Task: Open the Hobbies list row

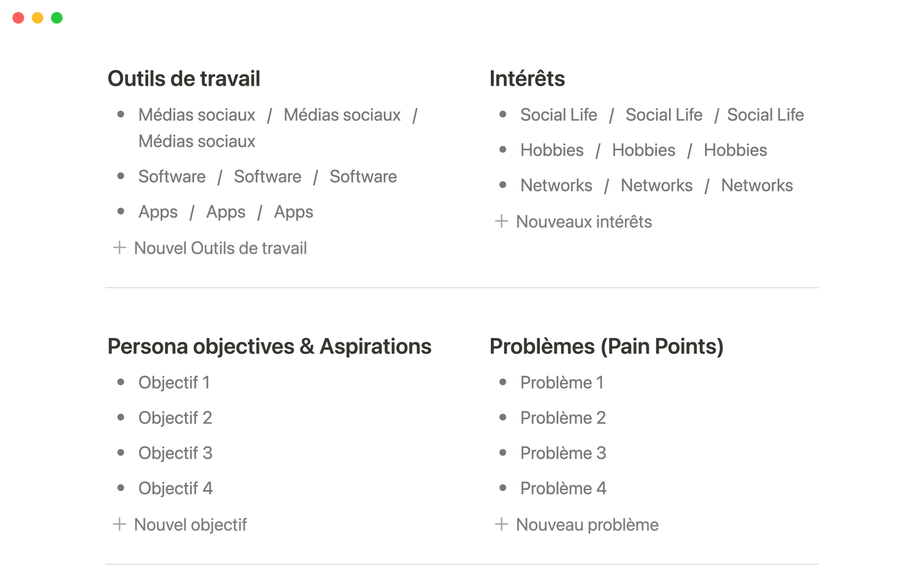Action: point(643,150)
